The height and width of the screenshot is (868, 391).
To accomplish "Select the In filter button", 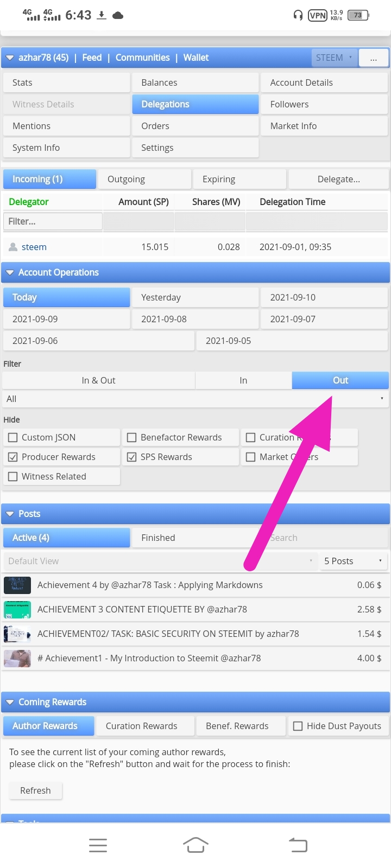I will point(243,380).
